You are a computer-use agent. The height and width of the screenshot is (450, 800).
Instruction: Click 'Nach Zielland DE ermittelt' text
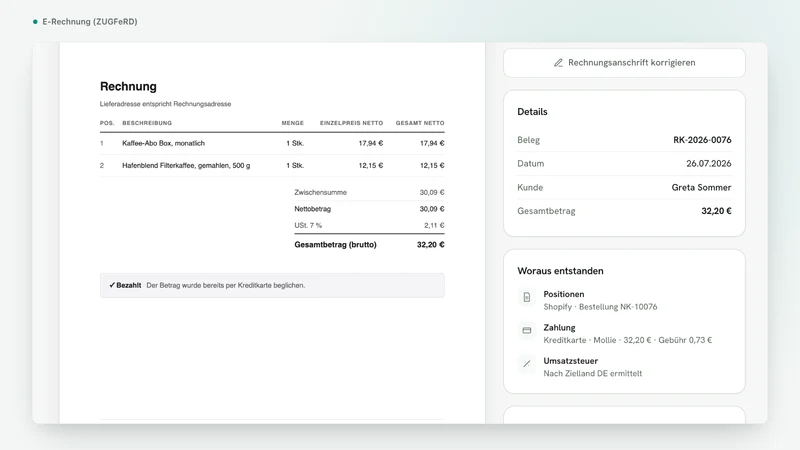[x=593, y=373]
